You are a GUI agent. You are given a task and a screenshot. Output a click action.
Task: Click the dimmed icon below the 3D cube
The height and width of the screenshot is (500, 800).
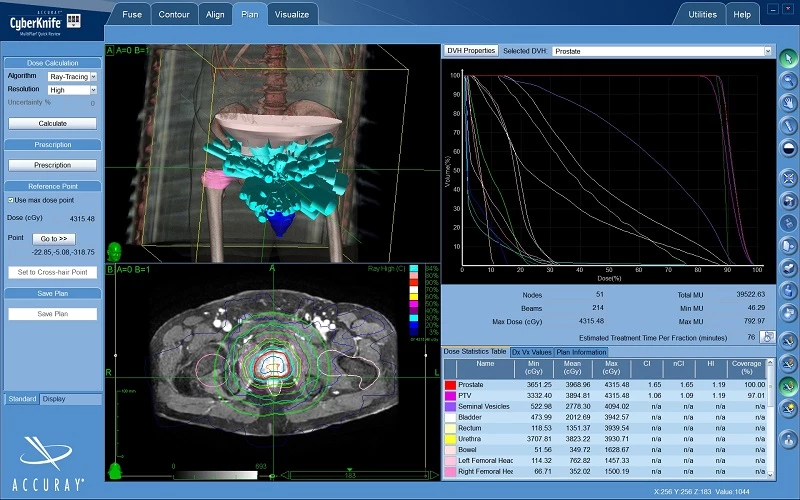click(x=788, y=223)
